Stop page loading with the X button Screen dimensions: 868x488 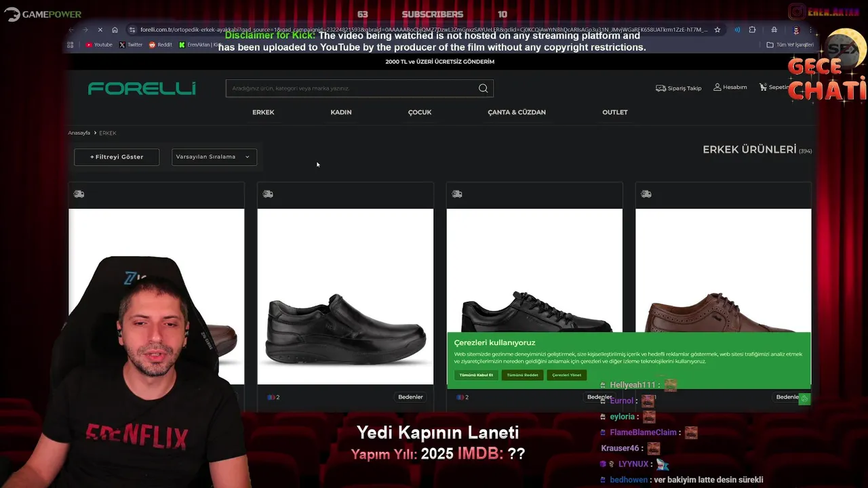[x=100, y=30]
